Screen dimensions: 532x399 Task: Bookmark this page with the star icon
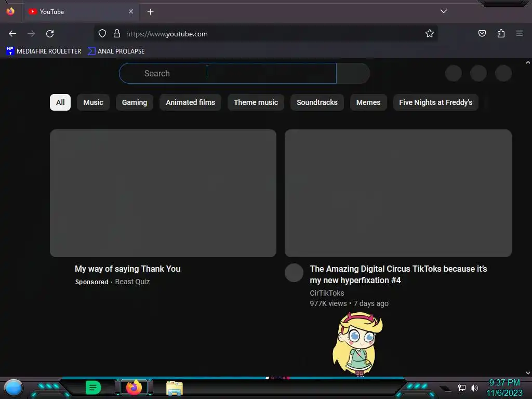[430, 33]
